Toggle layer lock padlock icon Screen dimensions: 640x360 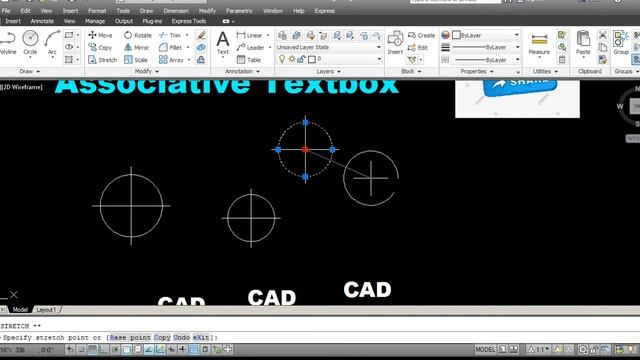(301, 60)
